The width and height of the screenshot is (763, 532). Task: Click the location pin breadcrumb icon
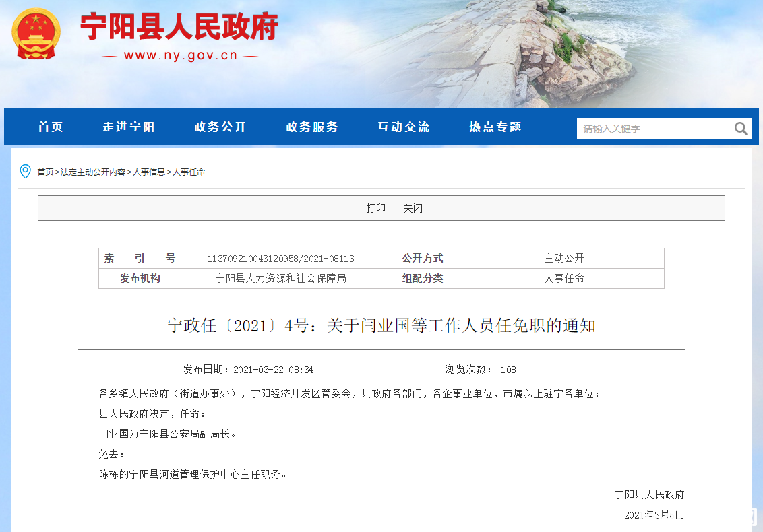(x=26, y=172)
